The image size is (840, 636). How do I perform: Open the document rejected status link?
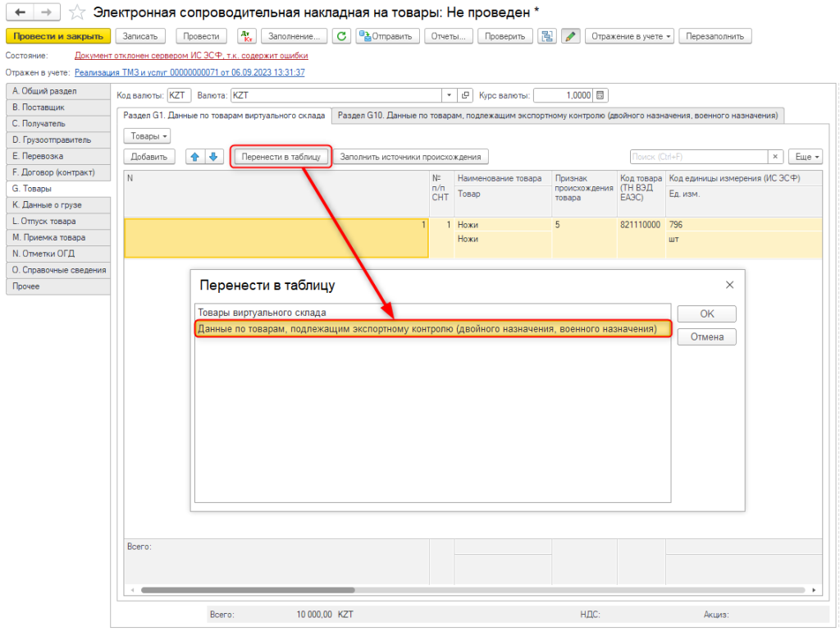(x=191, y=55)
